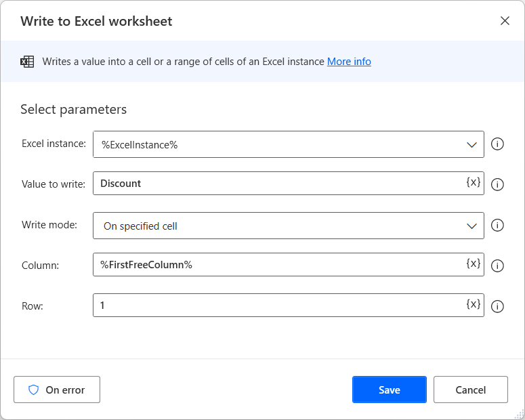The width and height of the screenshot is (525, 420).
Task: Click the Column: label
Action: click(40, 266)
